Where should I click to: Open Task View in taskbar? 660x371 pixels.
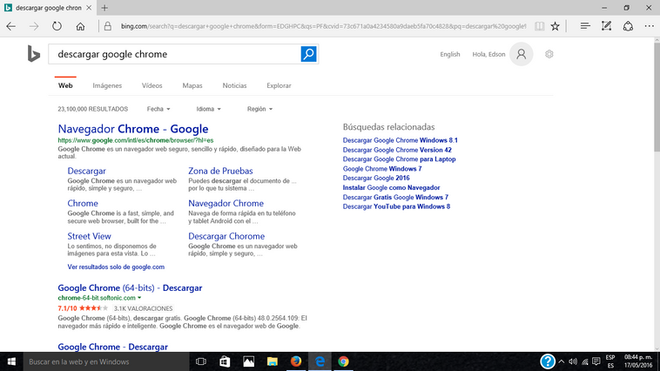[x=201, y=362]
